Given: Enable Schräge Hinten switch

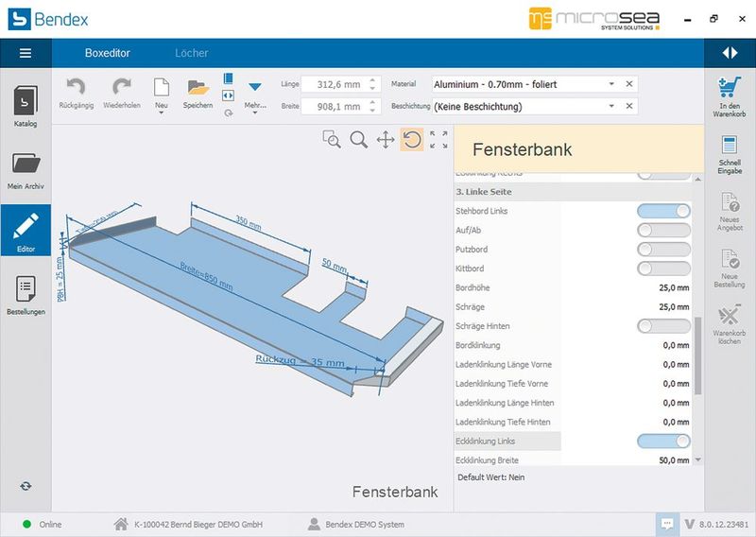Looking at the screenshot, I should (663, 326).
